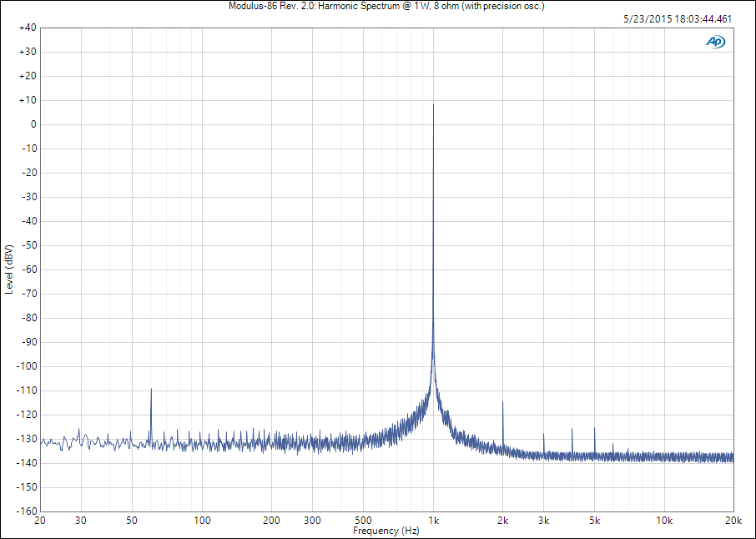
Task: Click the 200 frequency axis label
Action: point(271,521)
